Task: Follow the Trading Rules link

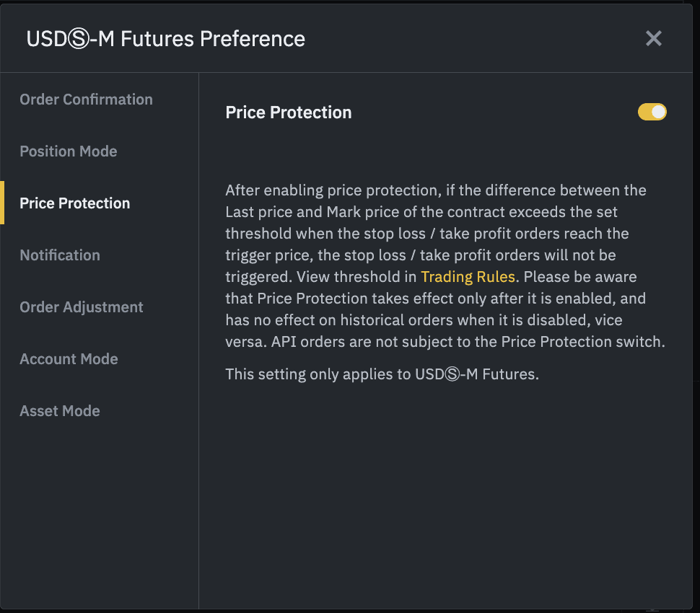Action: [468, 277]
